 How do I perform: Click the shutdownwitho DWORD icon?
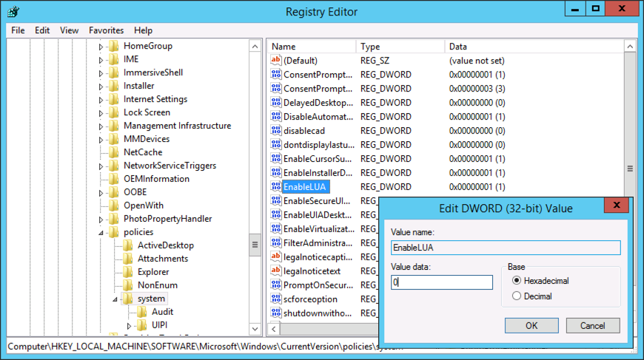(x=276, y=313)
